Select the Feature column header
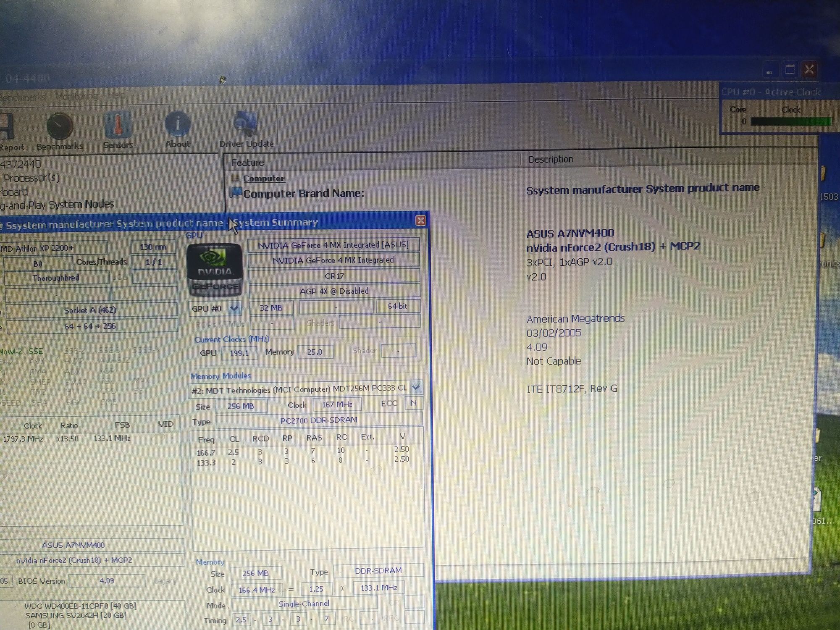This screenshot has width=840, height=630. 247,163
